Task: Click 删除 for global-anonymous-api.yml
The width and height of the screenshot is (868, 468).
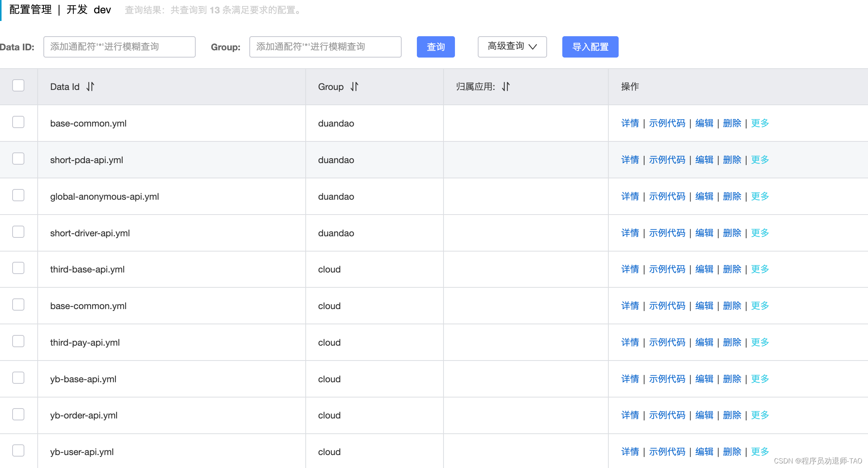Action: [x=732, y=196]
